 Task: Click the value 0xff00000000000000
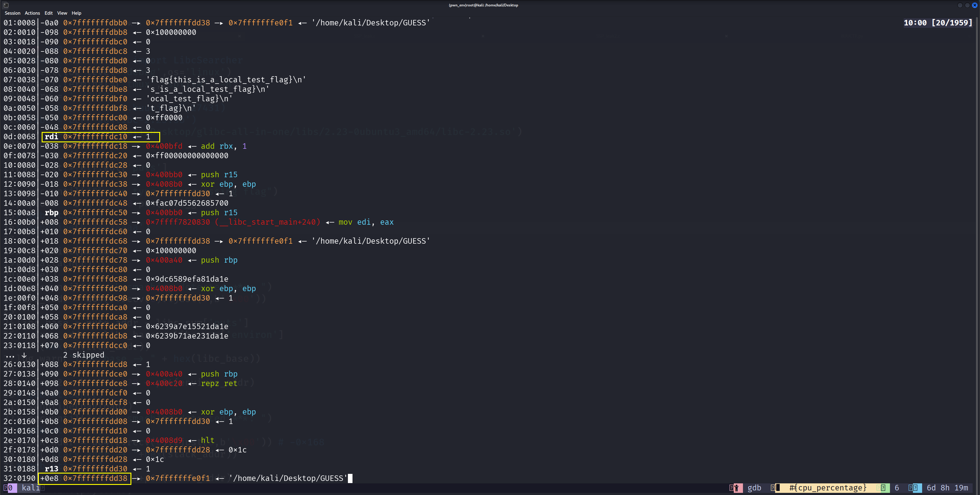coord(187,156)
